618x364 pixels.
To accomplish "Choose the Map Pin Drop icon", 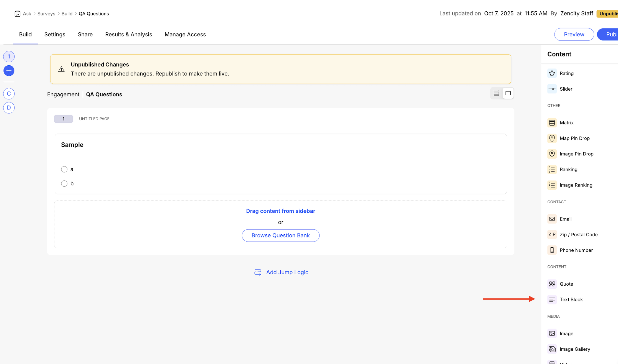I will tap(552, 138).
